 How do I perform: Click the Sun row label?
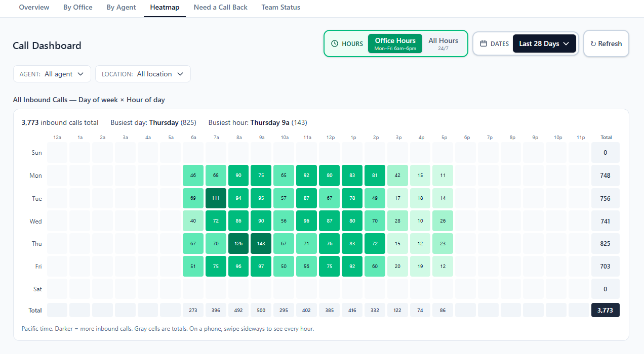coord(37,153)
